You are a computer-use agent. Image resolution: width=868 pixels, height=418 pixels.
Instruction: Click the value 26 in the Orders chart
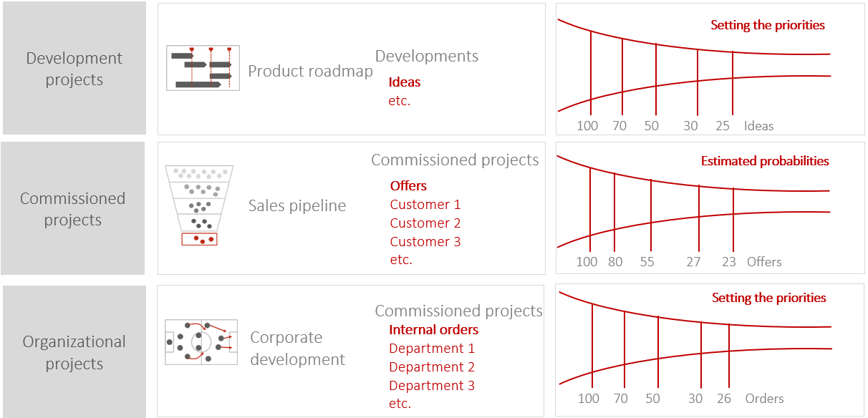(x=725, y=399)
